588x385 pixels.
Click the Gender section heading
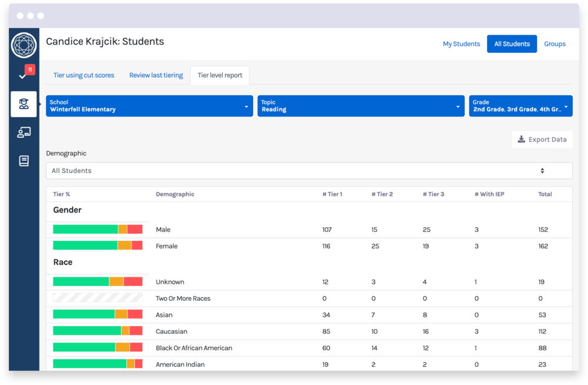pos(67,210)
